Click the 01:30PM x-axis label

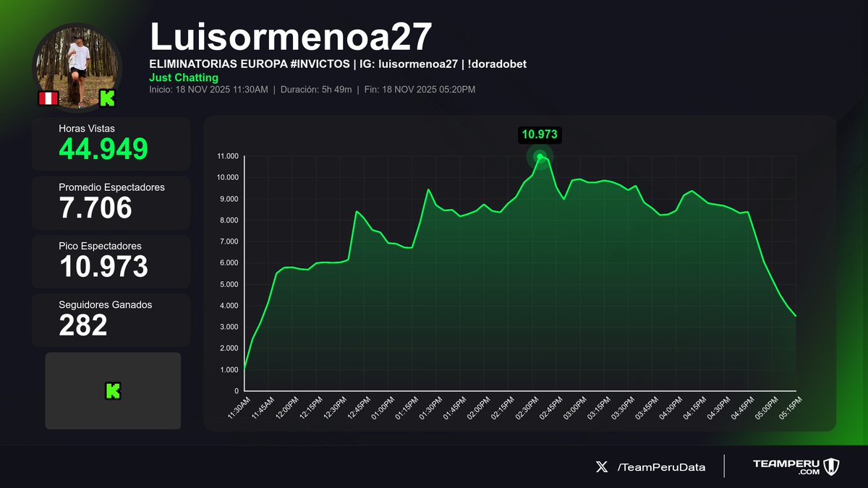coord(432,407)
